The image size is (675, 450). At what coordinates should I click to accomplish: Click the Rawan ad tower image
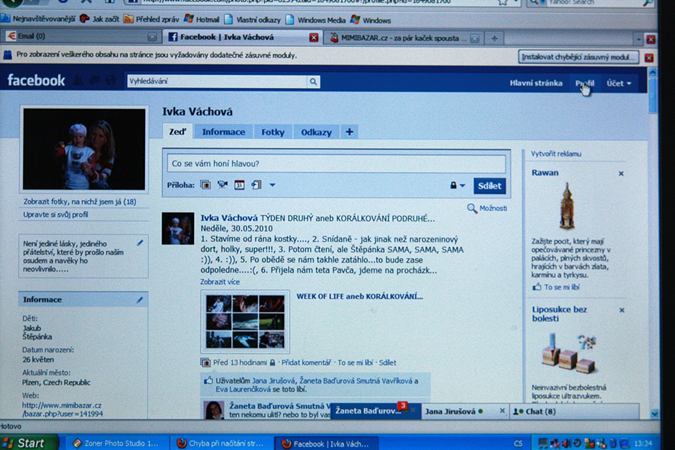click(567, 206)
